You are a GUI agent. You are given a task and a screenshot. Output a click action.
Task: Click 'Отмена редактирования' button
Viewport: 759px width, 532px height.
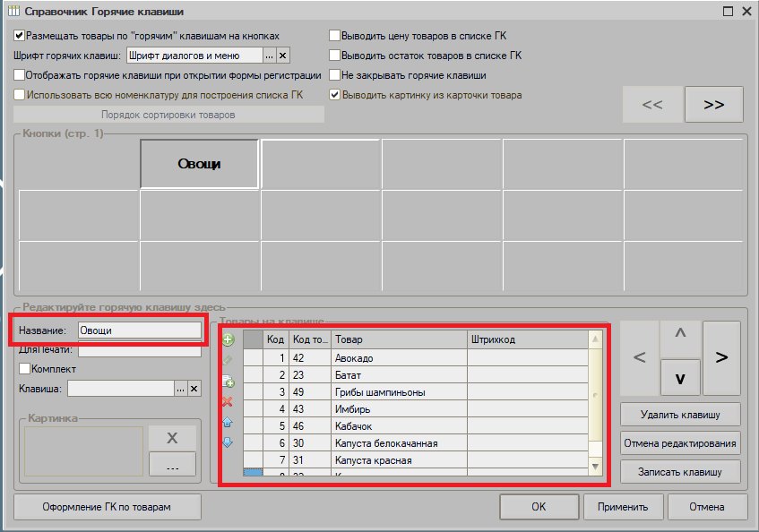(x=680, y=443)
